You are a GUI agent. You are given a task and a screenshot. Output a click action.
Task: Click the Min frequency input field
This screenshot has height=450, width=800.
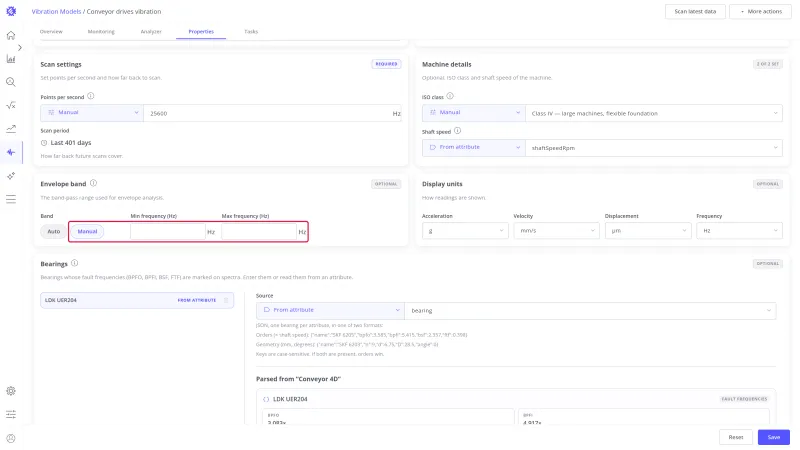tap(168, 232)
